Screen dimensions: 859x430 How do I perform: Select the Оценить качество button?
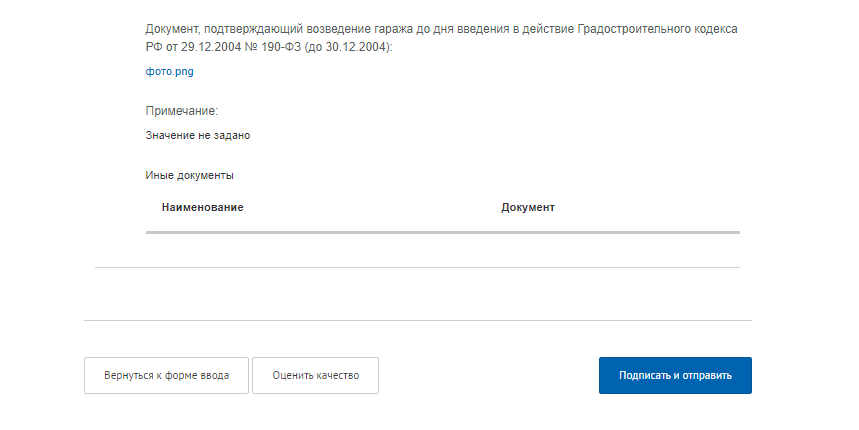(x=315, y=376)
